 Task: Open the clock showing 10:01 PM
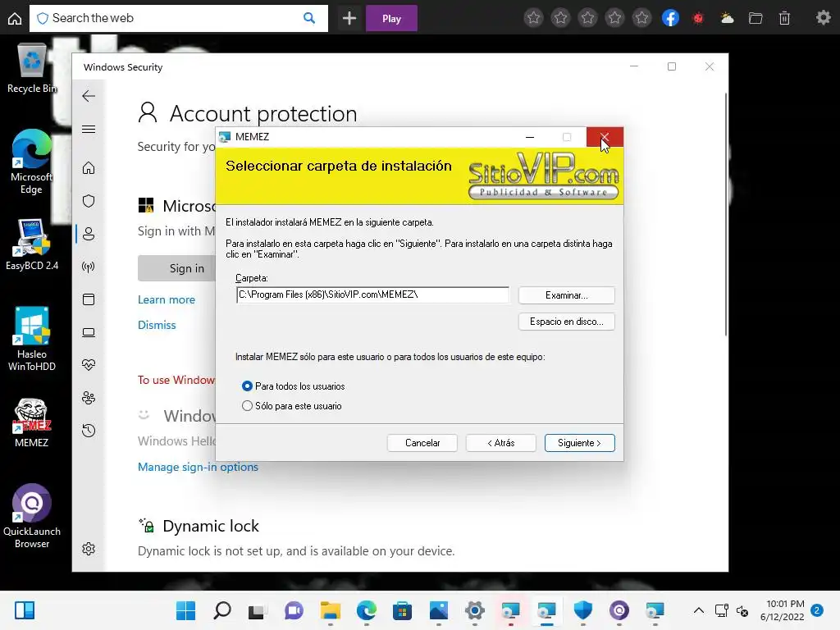(x=782, y=610)
